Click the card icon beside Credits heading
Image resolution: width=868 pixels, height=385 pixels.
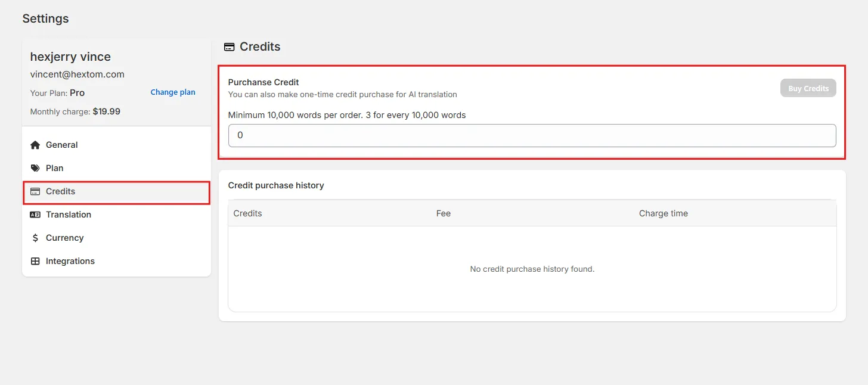pyautogui.click(x=229, y=46)
